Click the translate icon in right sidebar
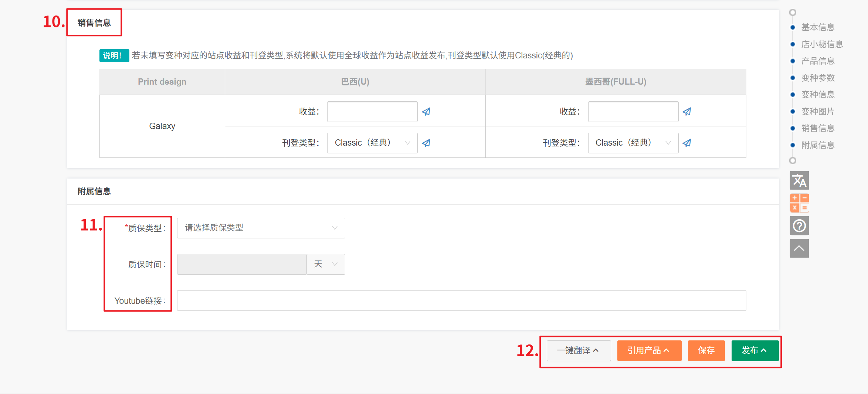This screenshot has width=868, height=394. (799, 180)
